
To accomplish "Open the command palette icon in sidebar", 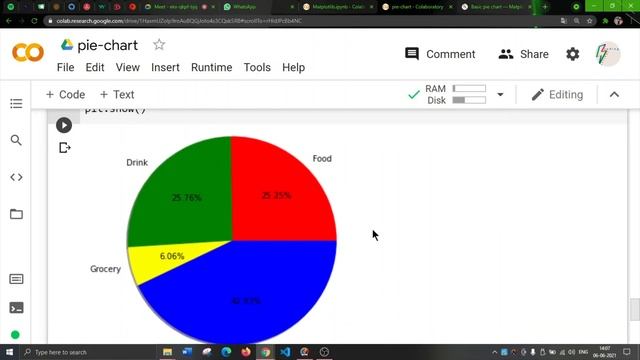I will (x=16, y=279).
